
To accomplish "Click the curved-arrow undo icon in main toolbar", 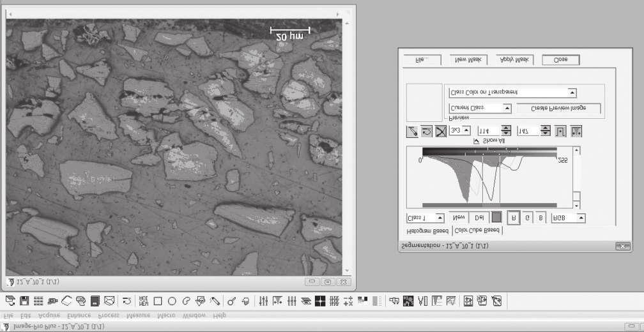I will [x=127, y=301].
